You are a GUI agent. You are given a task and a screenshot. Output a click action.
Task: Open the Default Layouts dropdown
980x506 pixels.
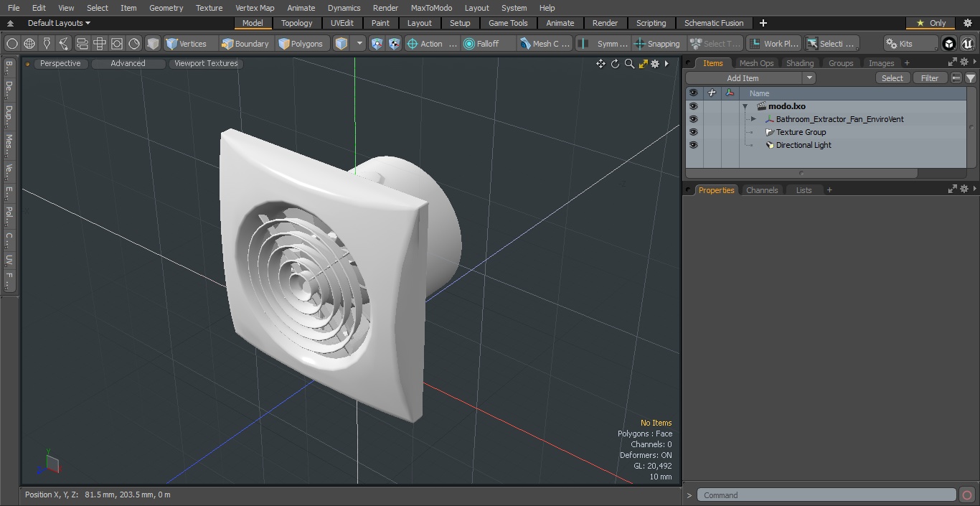pos(59,23)
